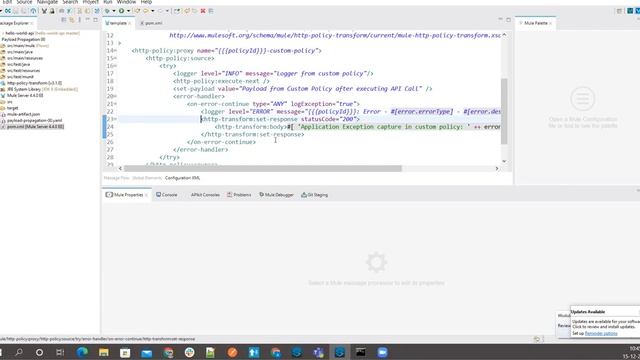Viewport: 640px width, 360px height.
Task: Open the Git Staging tab
Action: [315, 195]
